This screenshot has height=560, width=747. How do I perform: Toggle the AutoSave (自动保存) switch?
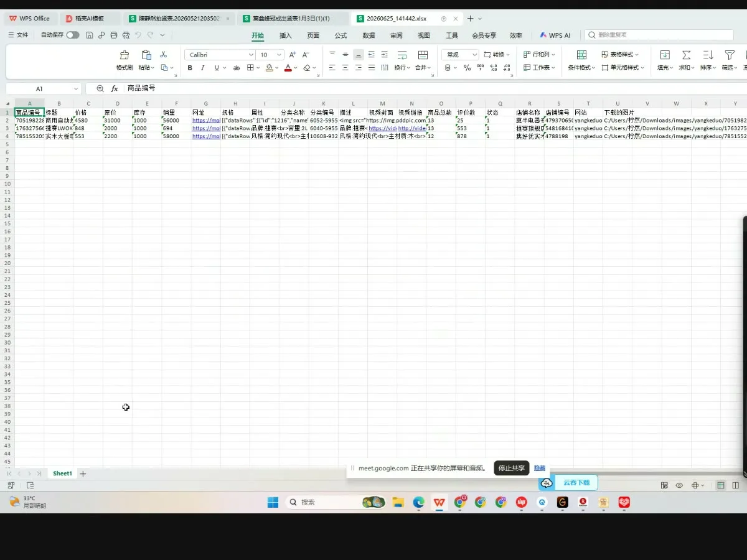tap(73, 35)
